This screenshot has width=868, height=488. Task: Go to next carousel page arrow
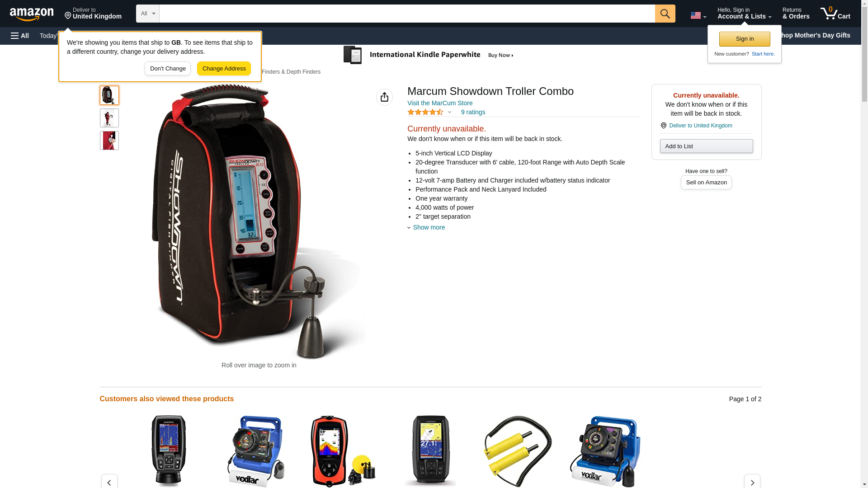click(x=752, y=482)
